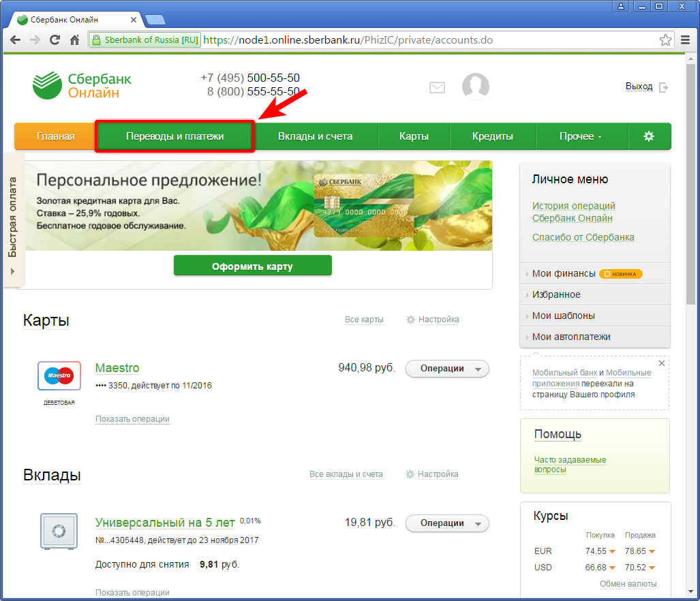The width and height of the screenshot is (700, 601).
Task: Click the green padlock security icon
Action: [96, 41]
